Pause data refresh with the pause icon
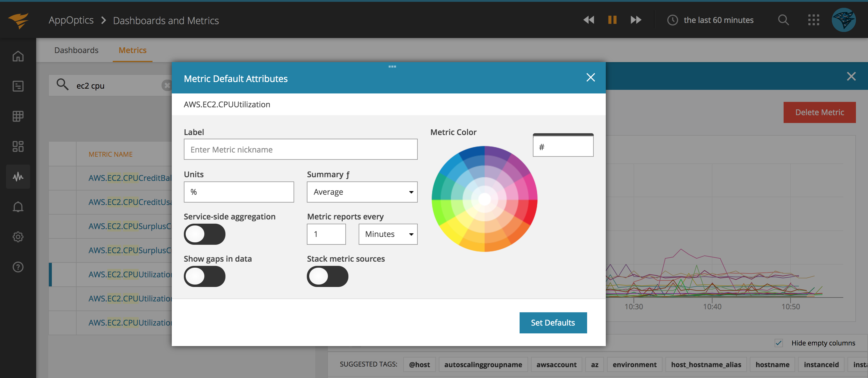 (612, 20)
